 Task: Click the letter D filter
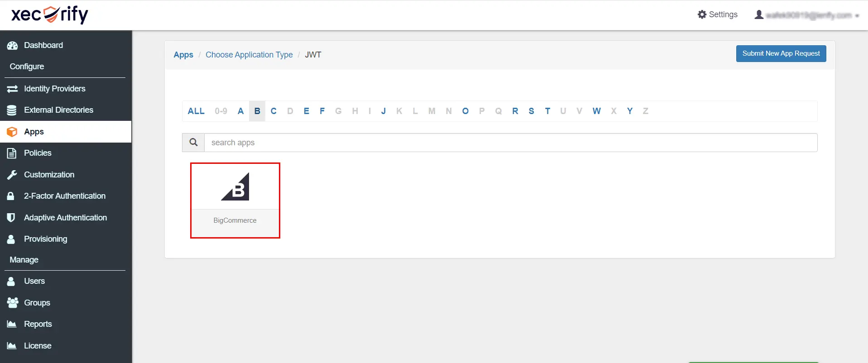290,111
